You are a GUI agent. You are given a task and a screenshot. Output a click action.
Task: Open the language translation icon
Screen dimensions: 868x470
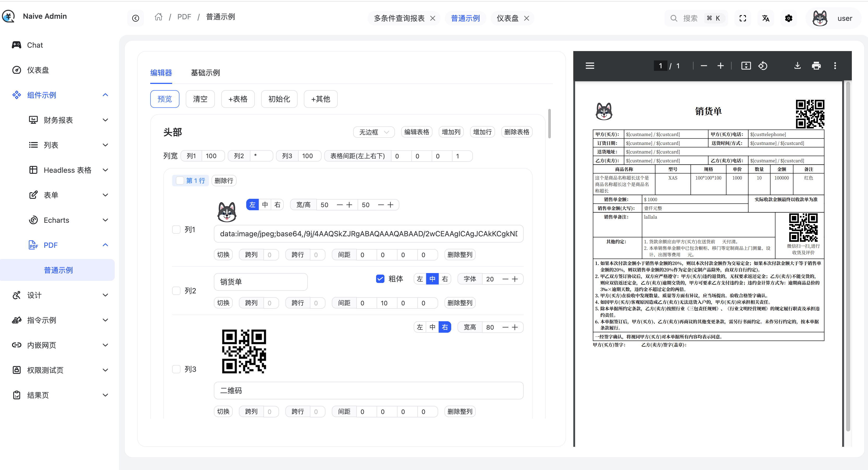click(x=765, y=18)
